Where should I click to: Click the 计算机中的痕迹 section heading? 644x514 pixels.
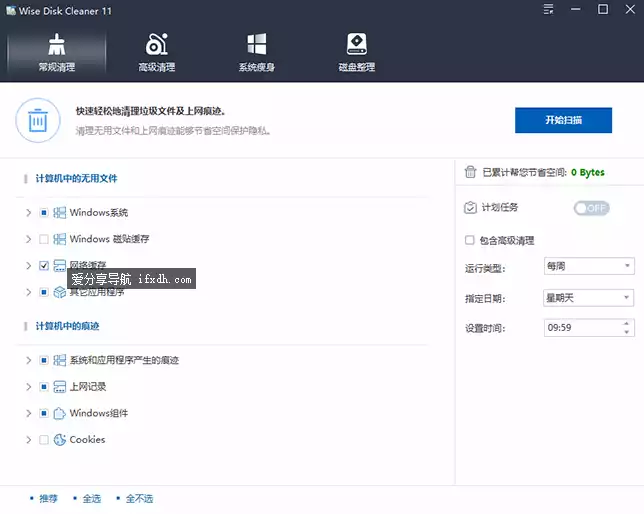point(67,326)
